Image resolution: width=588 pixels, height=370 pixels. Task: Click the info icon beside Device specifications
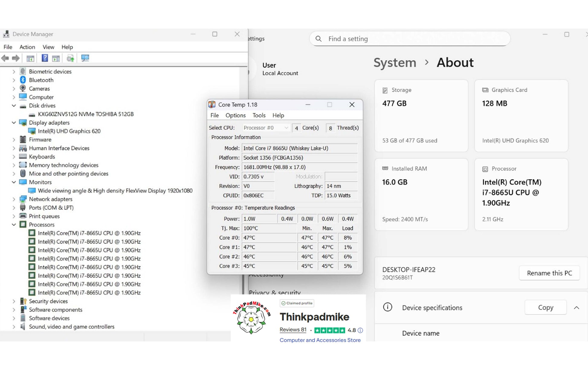point(387,307)
